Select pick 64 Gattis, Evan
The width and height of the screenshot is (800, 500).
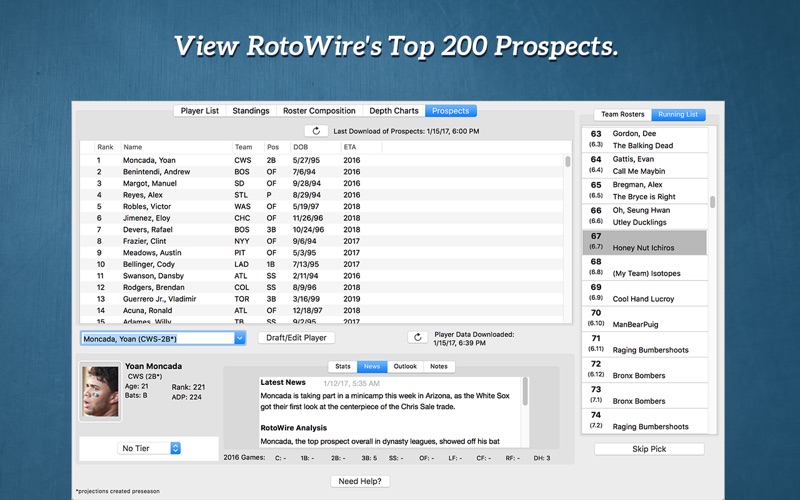point(645,165)
